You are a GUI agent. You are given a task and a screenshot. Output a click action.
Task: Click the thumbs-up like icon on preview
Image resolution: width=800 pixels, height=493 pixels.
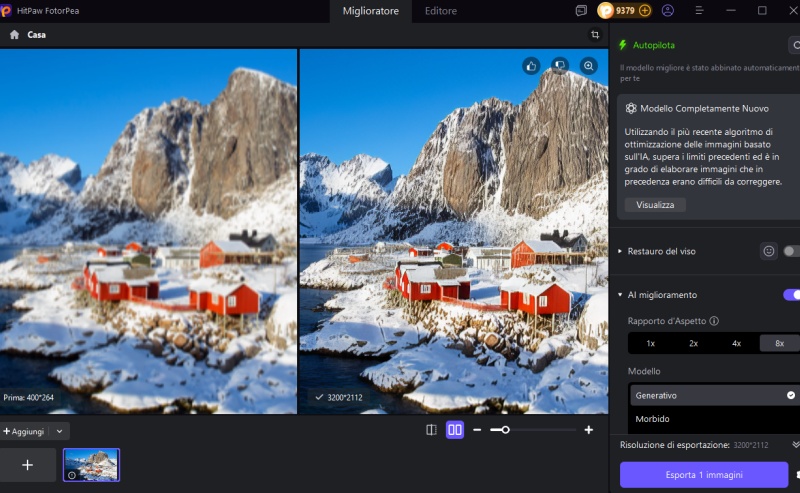[x=531, y=66]
